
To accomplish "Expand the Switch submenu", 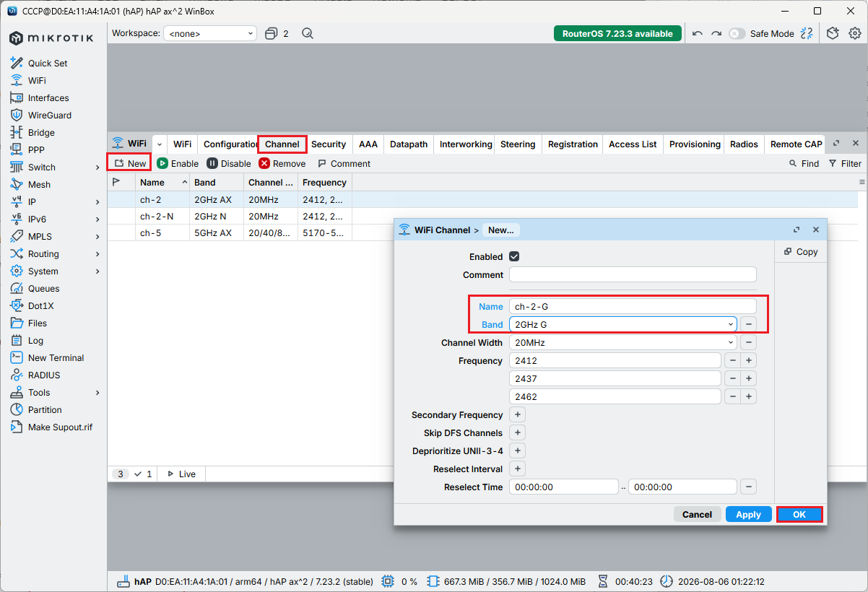I will coord(97,167).
